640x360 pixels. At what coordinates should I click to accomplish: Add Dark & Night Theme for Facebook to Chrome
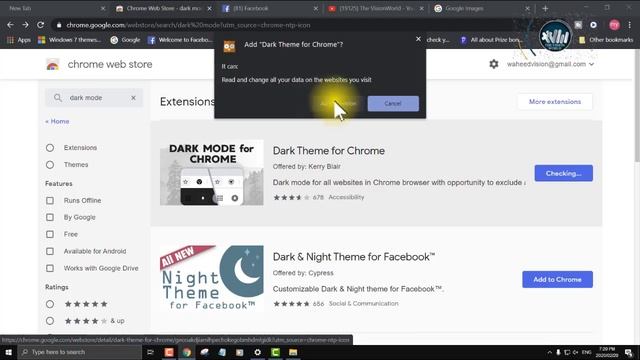[x=557, y=280]
